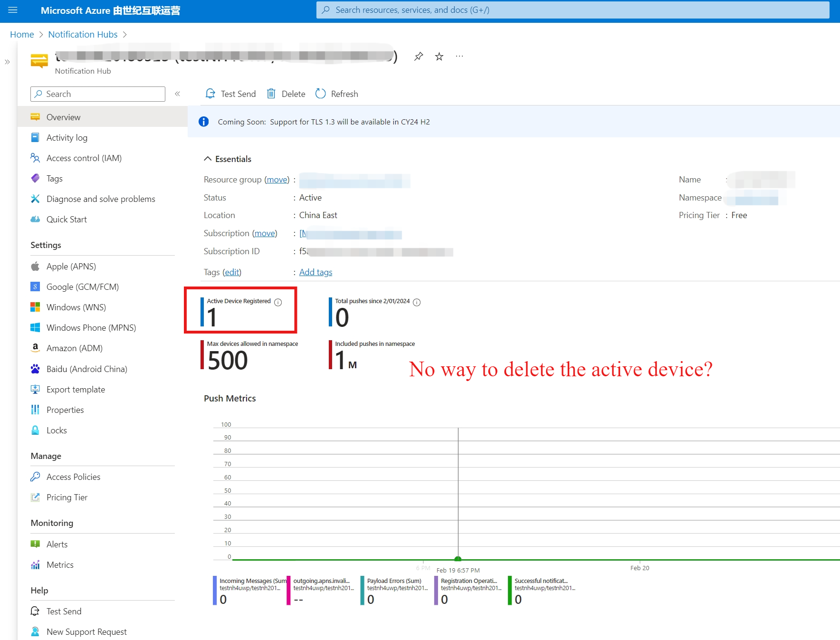Expand the portal side panel chevrons
This screenshot has height=640, width=840.
pos(7,62)
